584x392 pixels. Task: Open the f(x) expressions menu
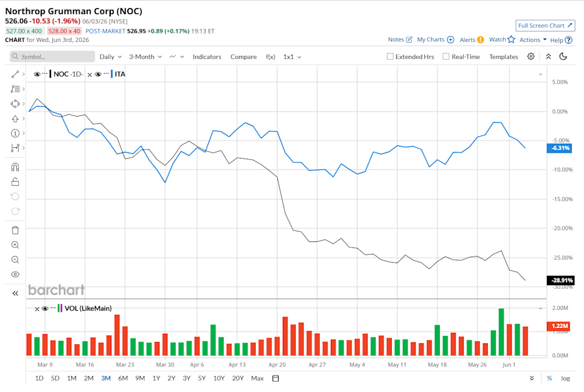tap(270, 57)
